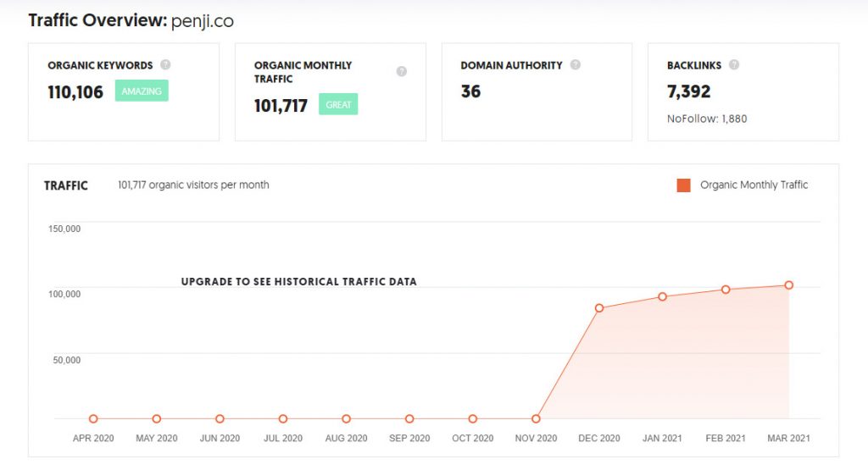The image size is (868, 470).
Task: Click Upgrade to see historical traffic data
Action: (299, 281)
